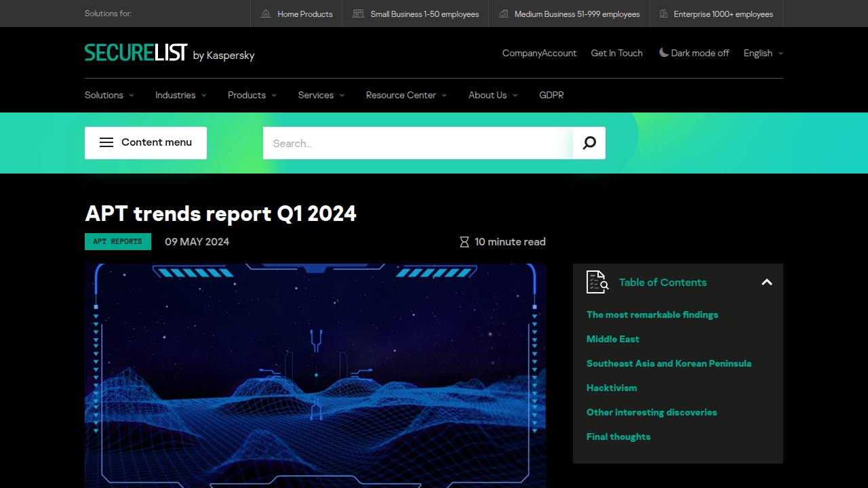Viewport: 868px width, 488px height.
Task: Click the Solutions for: label
Action: click(108, 14)
